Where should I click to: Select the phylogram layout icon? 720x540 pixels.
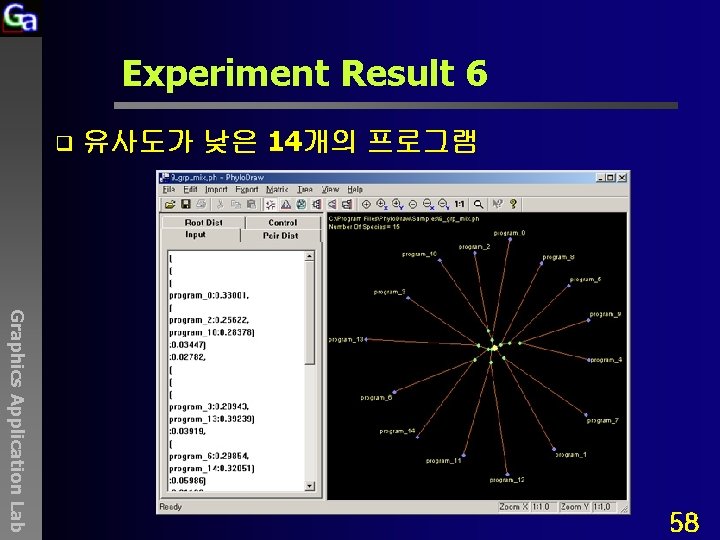coord(347,204)
